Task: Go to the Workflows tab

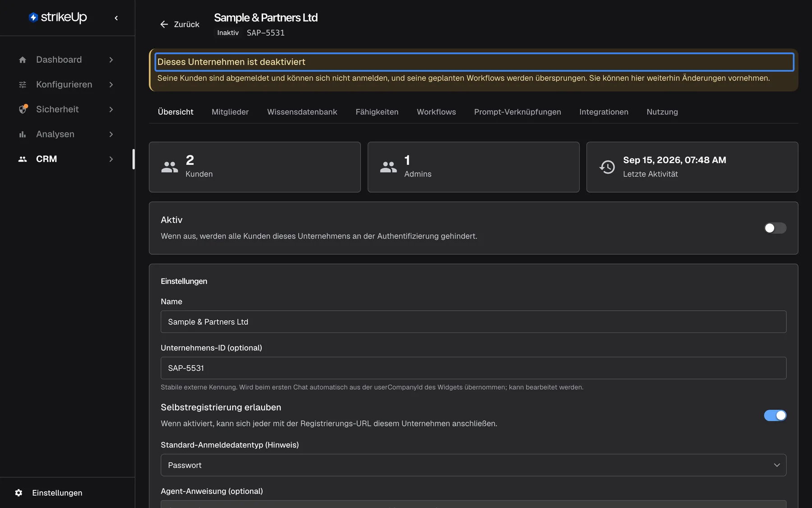Action: (436, 112)
